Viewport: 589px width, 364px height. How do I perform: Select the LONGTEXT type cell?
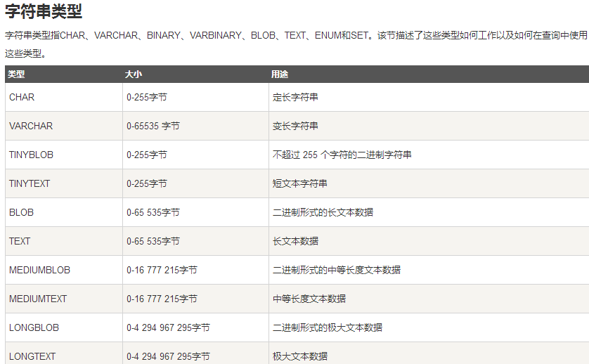(64, 353)
